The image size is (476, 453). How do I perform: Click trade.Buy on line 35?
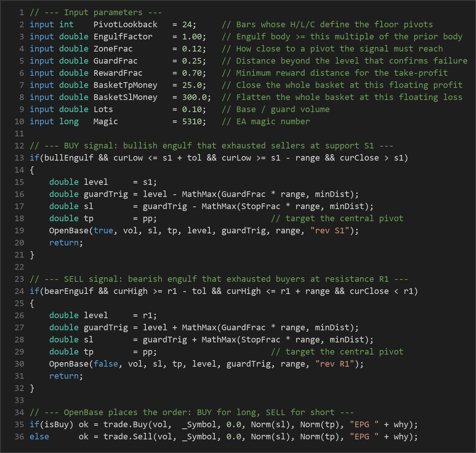click(125, 424)
